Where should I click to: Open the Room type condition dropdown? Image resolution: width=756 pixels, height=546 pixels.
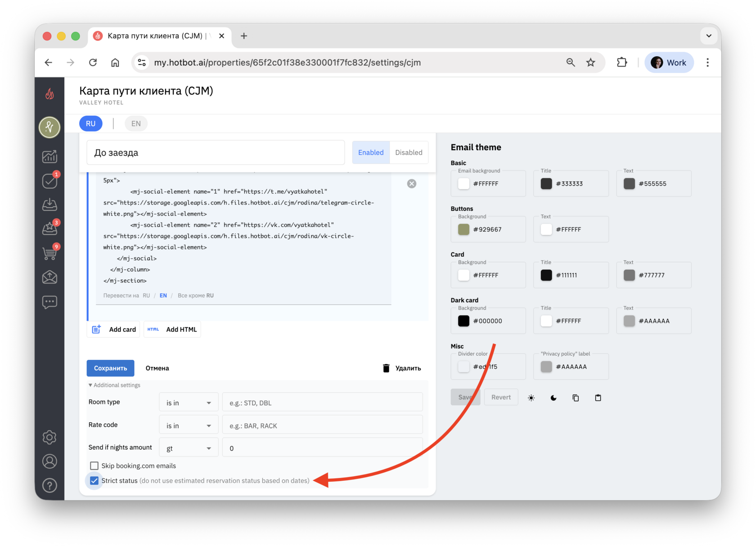pos(189,403)
